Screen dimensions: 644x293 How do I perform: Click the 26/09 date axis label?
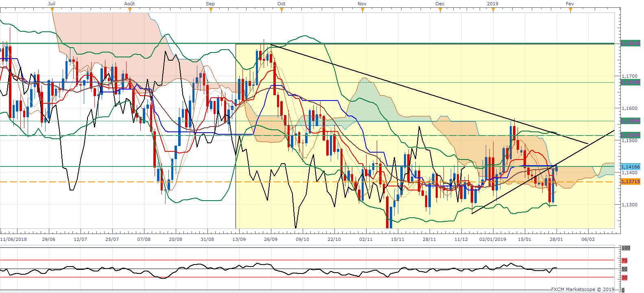pos(271,239)
